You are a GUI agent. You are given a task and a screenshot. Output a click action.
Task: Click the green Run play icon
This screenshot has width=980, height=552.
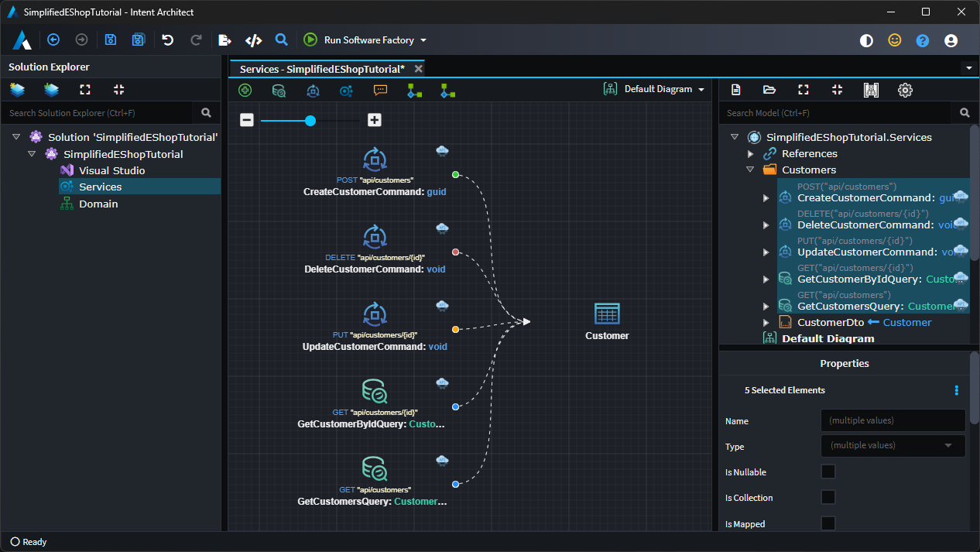[x=310, y=39]
